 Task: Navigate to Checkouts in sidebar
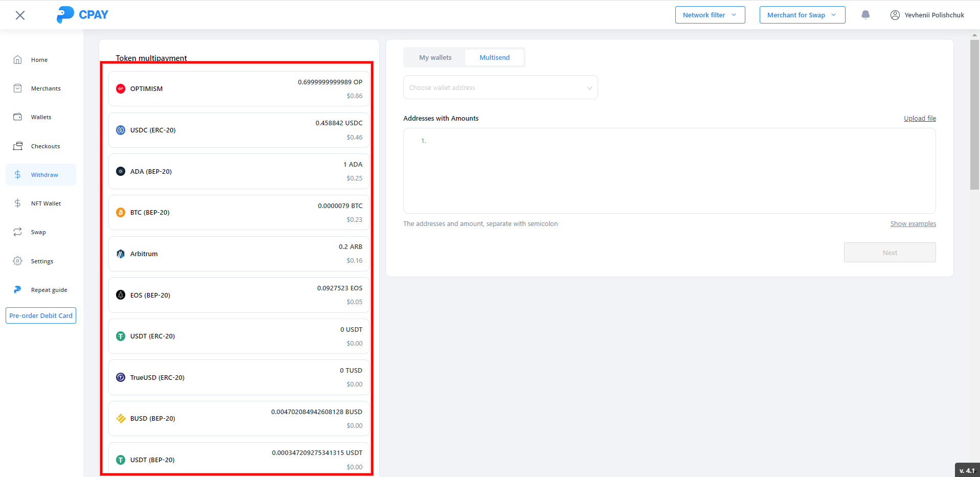pyautogui.click(x=45, y=146)
